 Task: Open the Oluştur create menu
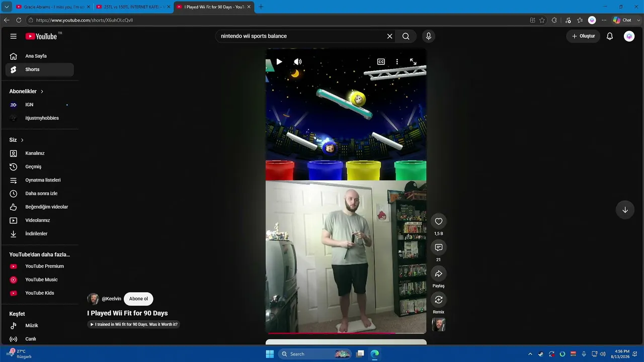pyautogui.click(x=584, y=36)
